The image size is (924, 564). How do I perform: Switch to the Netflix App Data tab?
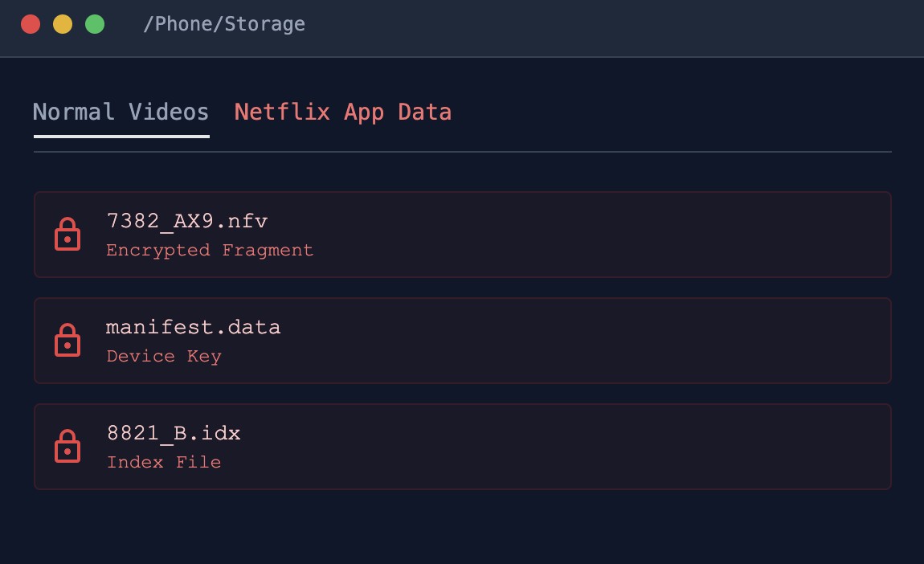tap(343, 112)
